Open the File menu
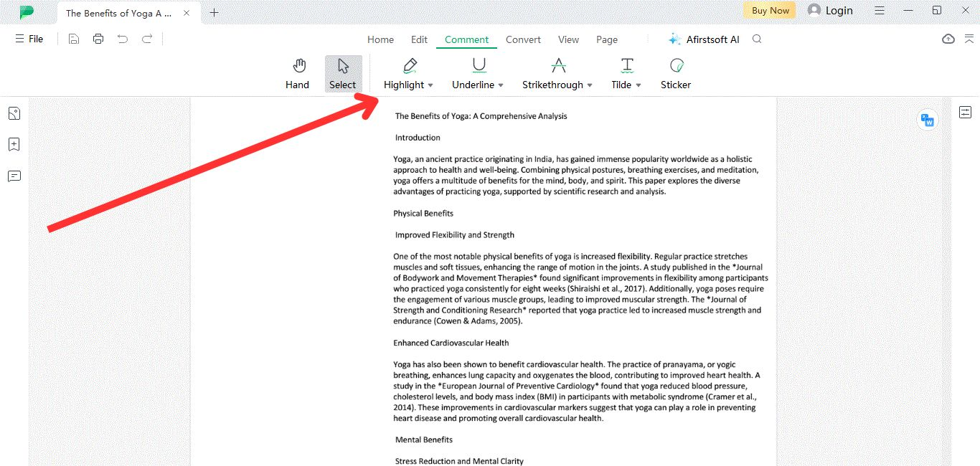The image size is (980, 466). tap(29, 39)
